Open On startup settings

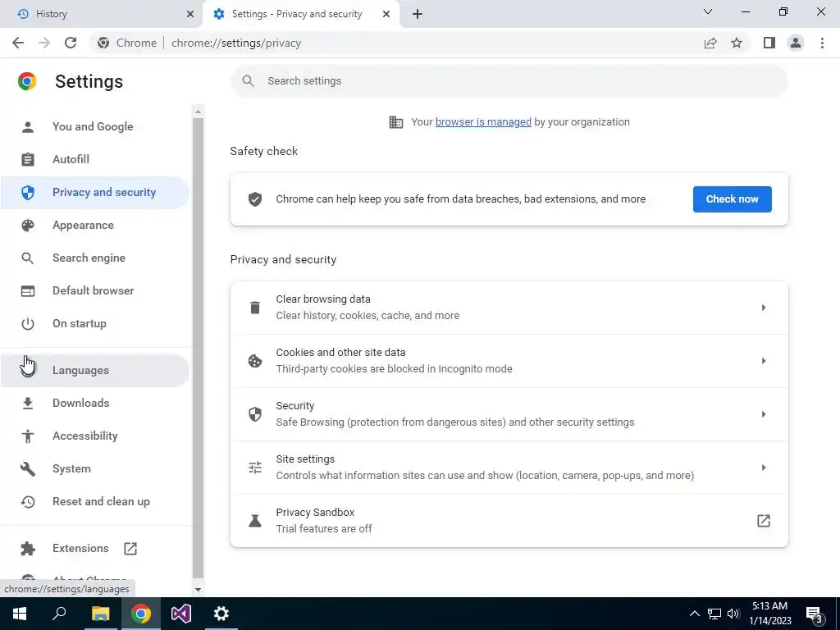94,323
